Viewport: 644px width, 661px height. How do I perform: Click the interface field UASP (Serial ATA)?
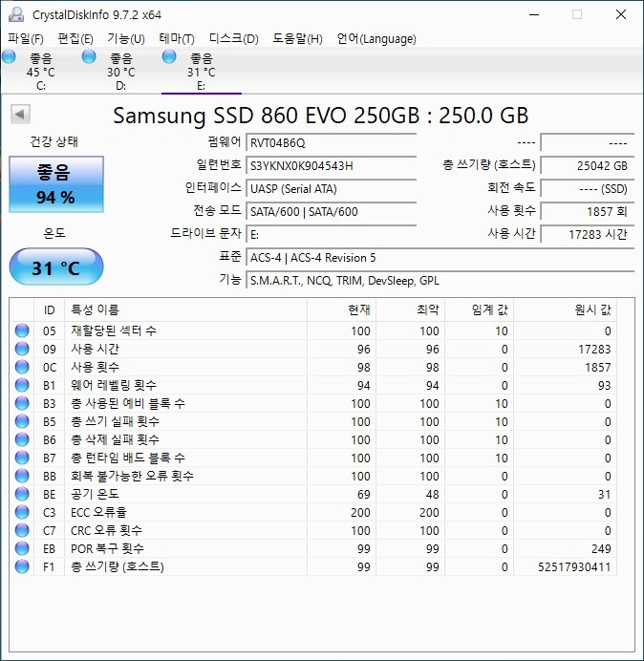(x=331, y=188)
